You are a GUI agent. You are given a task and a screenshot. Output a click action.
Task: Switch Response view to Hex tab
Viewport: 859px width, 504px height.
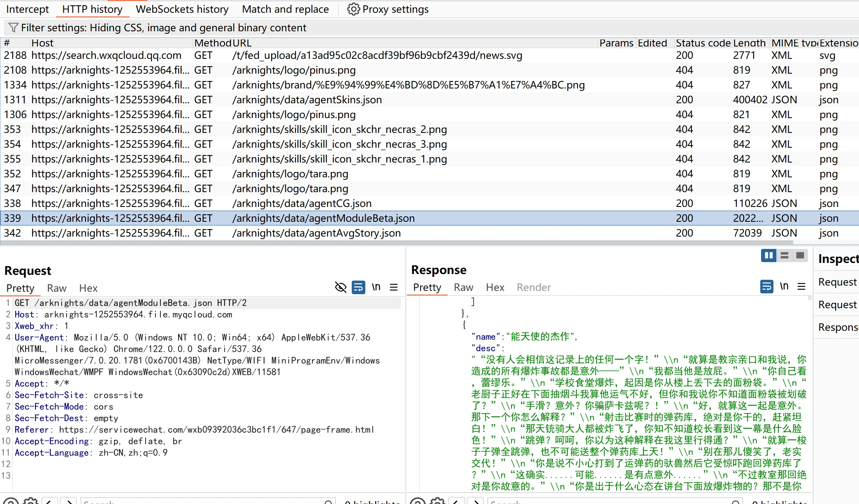tap(495, 287)
